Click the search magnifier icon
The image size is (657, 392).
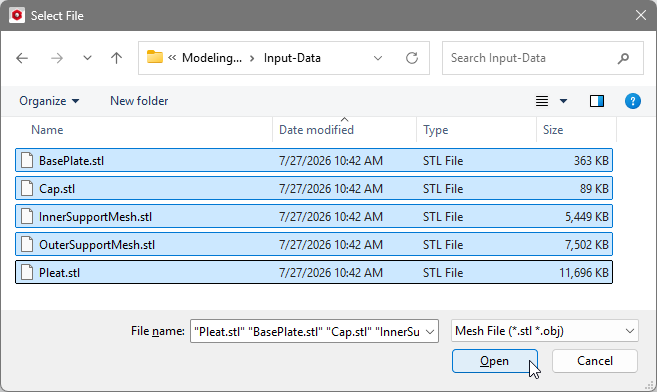(x=623, y=58)
